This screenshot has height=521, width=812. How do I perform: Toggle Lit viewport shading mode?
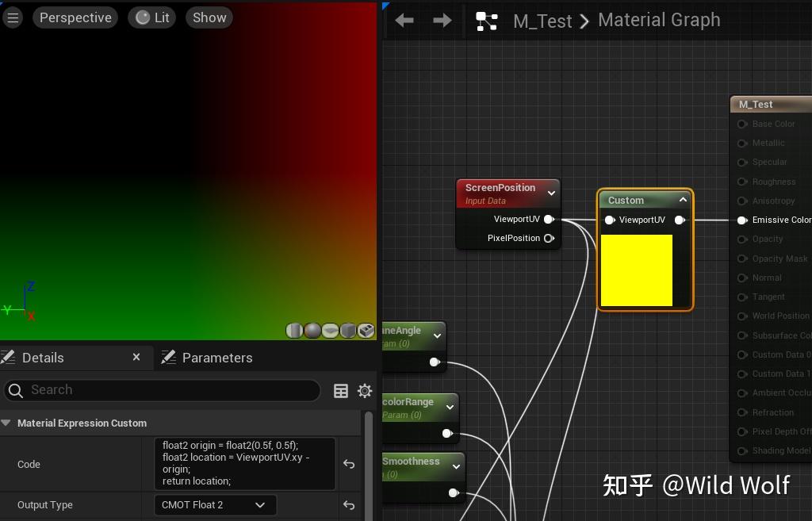click(x=151, y=17)
